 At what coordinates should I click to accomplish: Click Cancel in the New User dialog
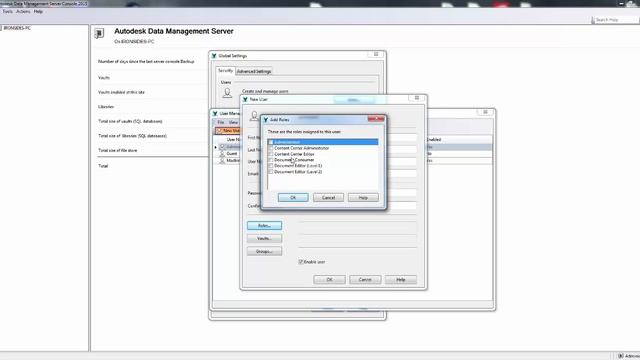[x=365, y=280]
